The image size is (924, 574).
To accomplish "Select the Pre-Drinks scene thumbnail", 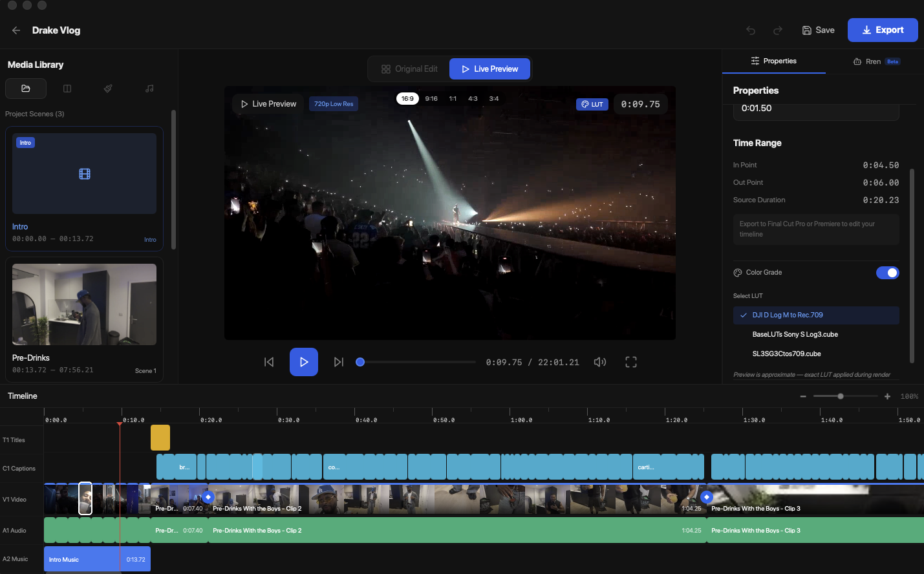I will coord(84,304).
